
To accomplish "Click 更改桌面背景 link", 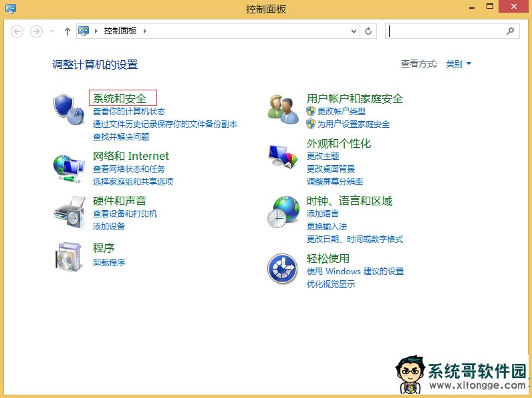I will (331, 169).
